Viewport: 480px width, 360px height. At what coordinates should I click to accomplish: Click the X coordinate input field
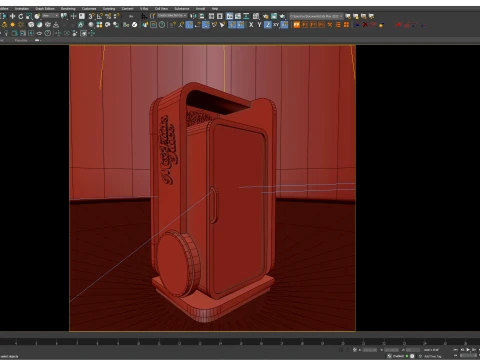370,350
